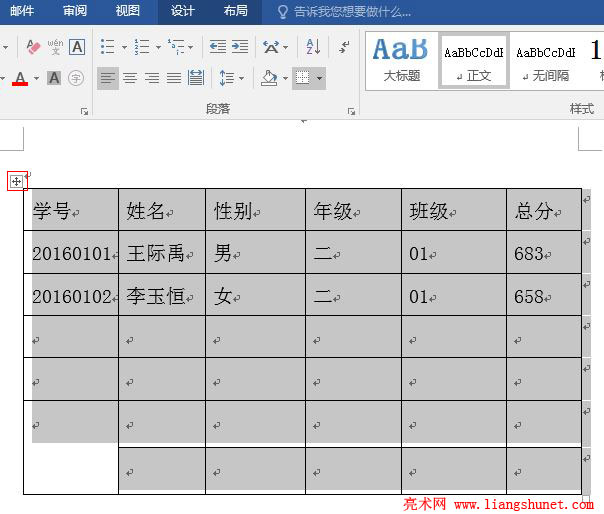Click the cell containing 李玉恒
This screenshot has height=514, width=604.
(x=162, y=295)
